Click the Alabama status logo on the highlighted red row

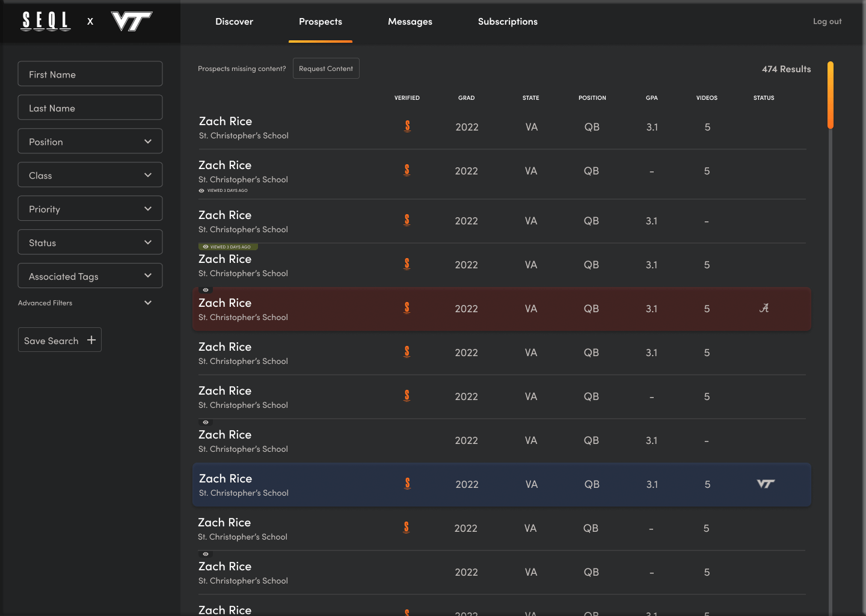(764, 308)
